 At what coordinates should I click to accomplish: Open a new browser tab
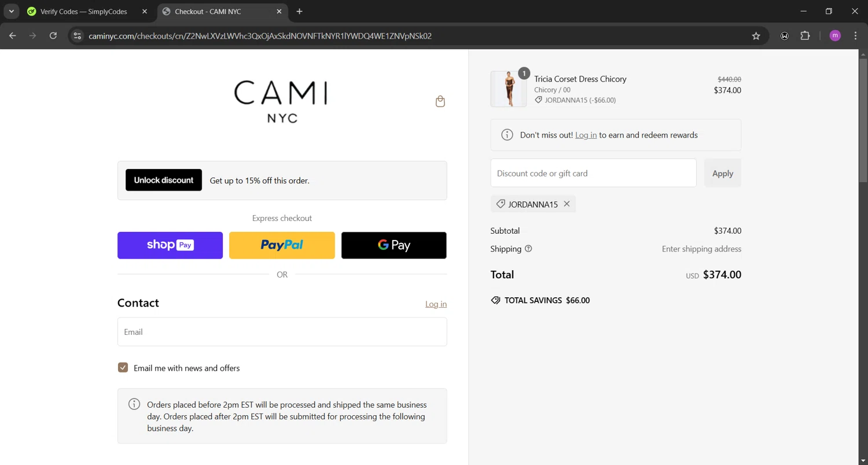pos(299,11)
